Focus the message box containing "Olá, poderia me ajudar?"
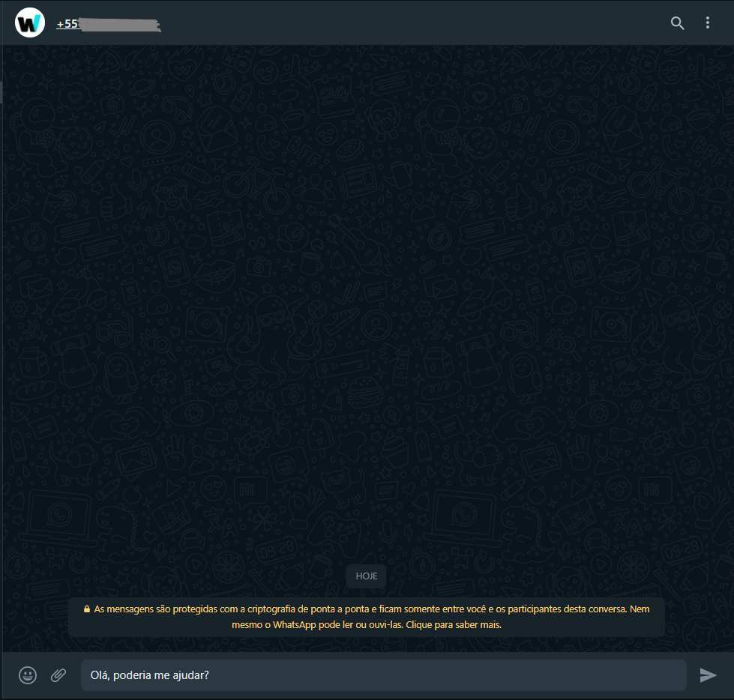This screenshot has width=734, height=700. 383,675
